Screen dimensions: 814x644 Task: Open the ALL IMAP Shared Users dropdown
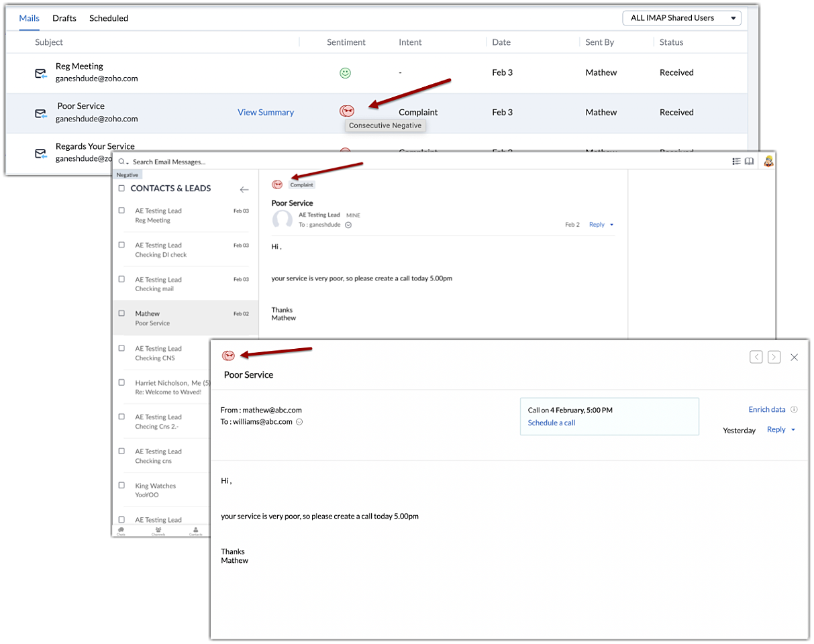click(x=681, y=18)
